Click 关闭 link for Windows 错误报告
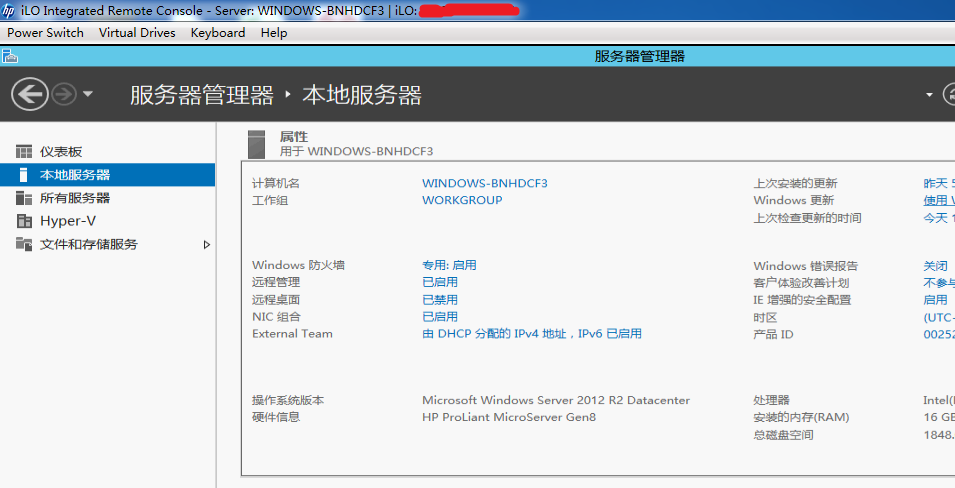This screenshot has width=955, height=488. [936, 266]
